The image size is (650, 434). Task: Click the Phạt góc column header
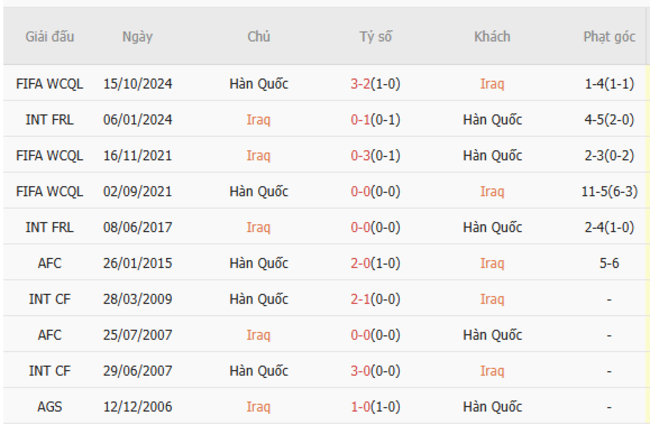[609, 37]
